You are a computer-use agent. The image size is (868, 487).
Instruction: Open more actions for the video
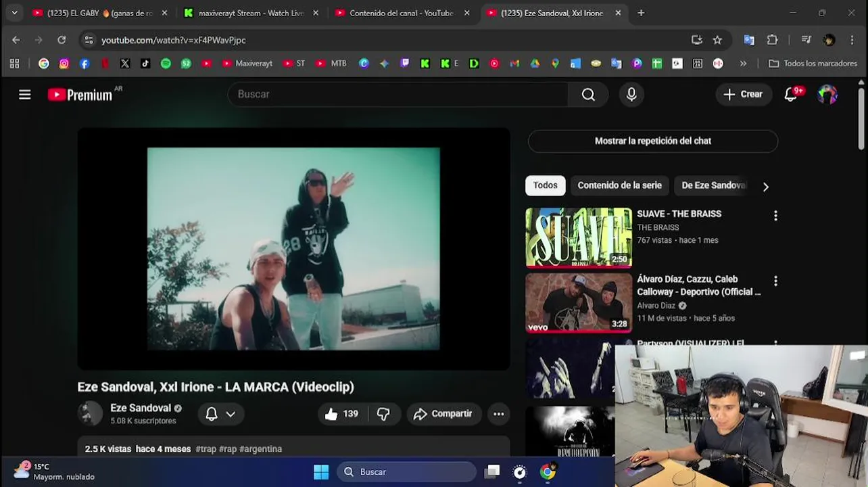(499, 414)
